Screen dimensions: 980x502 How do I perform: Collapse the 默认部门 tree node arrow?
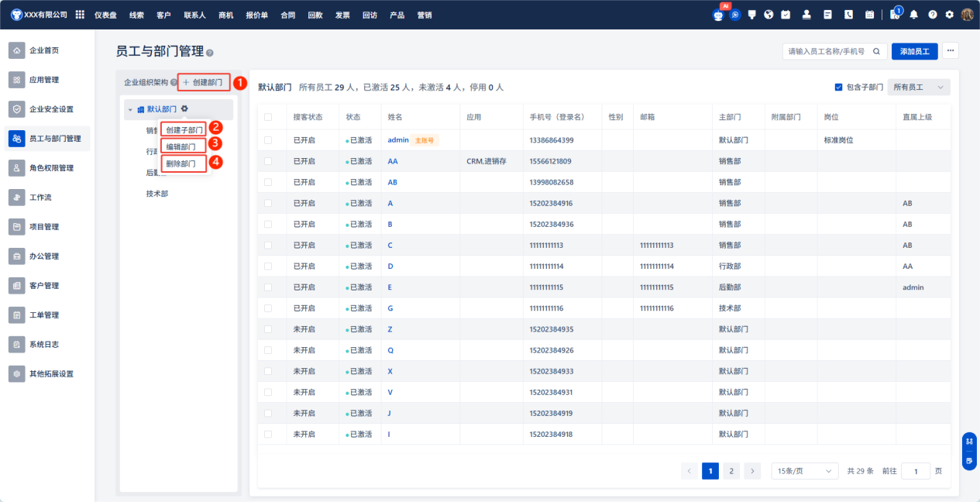tap(130, 110)
